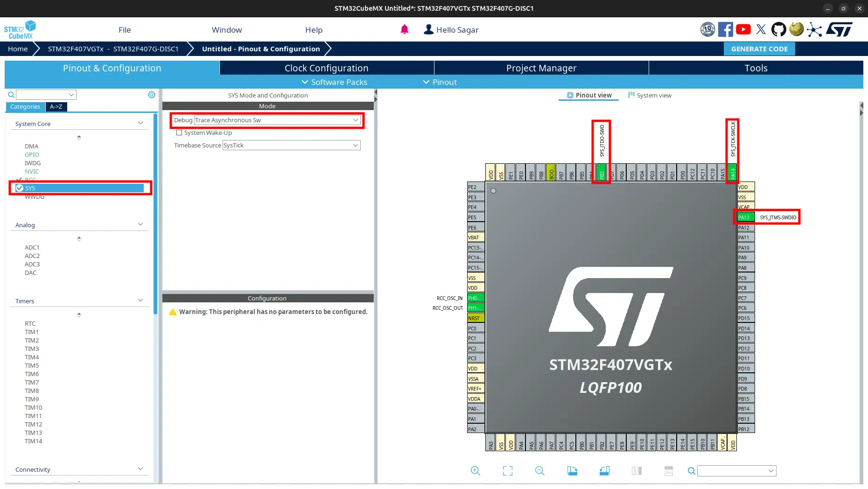Open the pin search combo box

736,471
